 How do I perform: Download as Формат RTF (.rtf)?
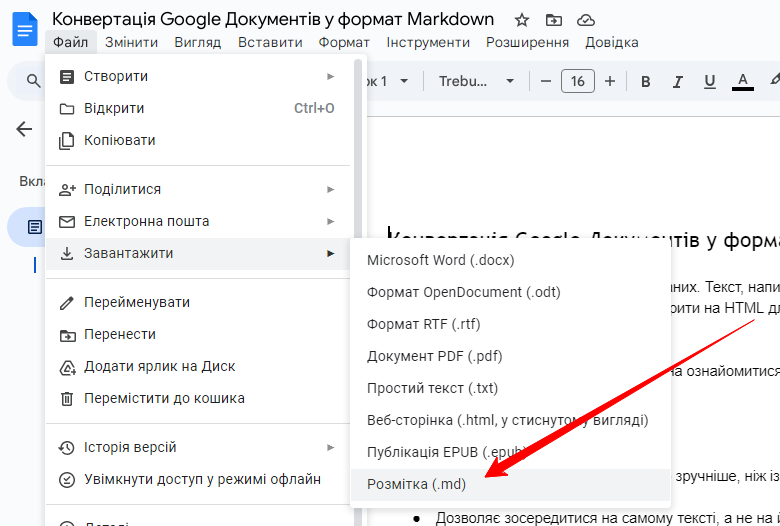pos(510,324)
